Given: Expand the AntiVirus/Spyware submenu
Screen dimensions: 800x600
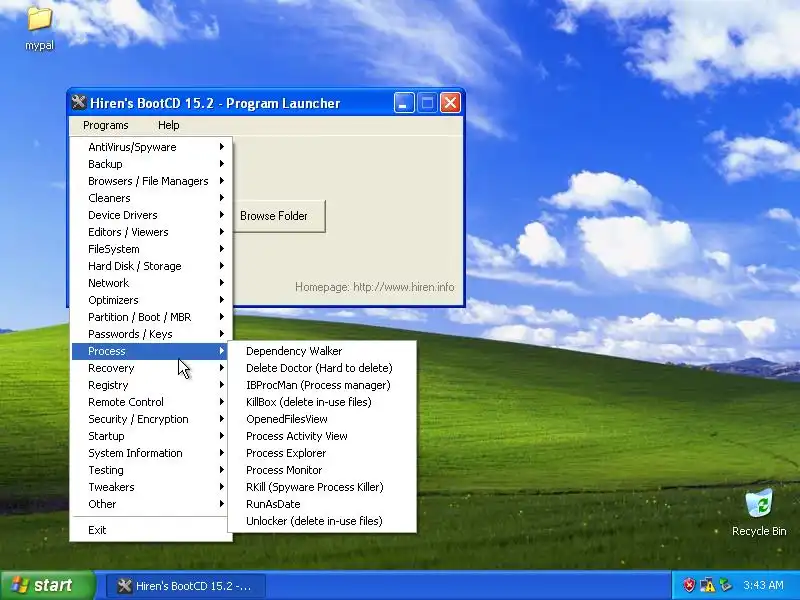Looking at the screenshot, I should coord(152,147).
